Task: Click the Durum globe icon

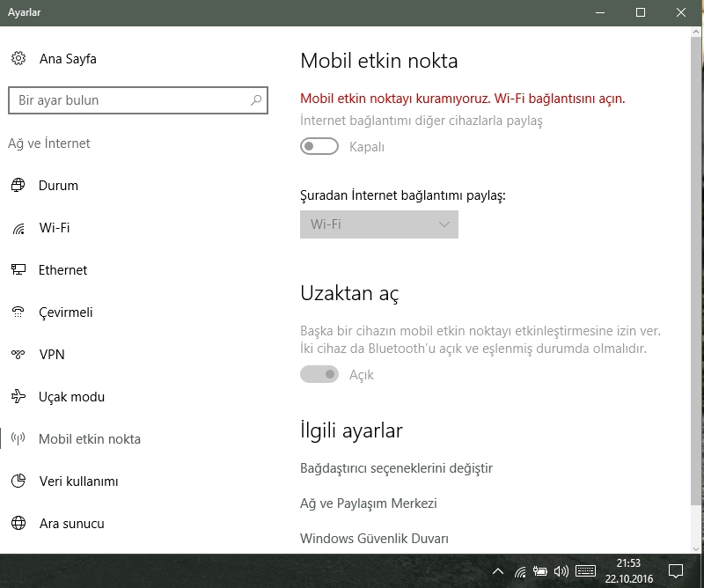Action: [18, 185]
